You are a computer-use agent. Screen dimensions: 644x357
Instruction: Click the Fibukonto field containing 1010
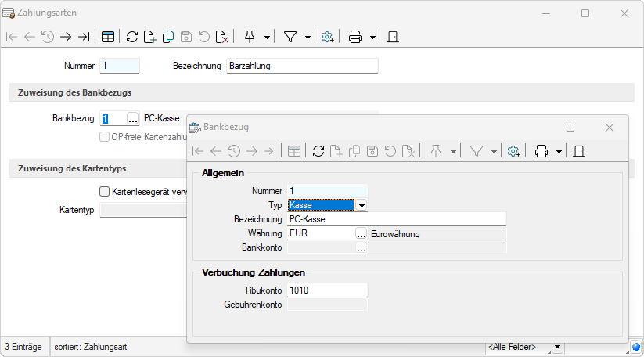327,290
